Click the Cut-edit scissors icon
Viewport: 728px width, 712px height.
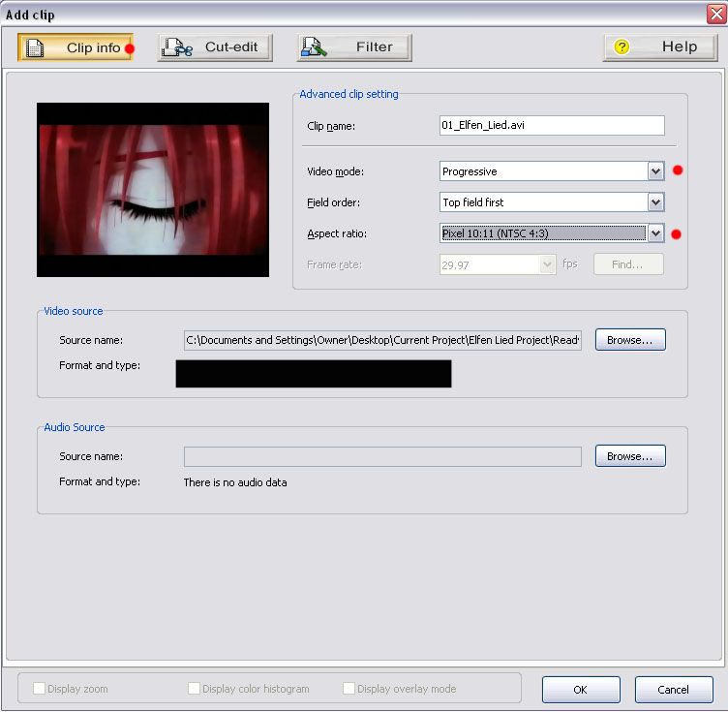[x=177, y=47]
